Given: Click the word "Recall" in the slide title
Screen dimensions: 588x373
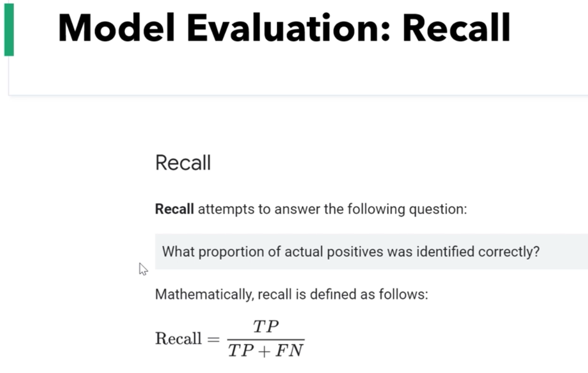Looking at the screenshot, I should [x=456, y=28].
